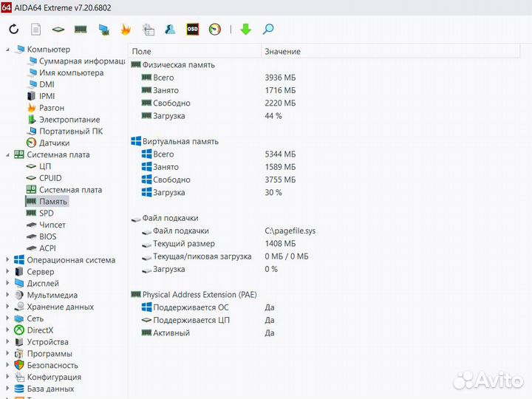Screen dimensions: 532x399
Task: Click the 44 % load value
Action: [x=273, y=116]
